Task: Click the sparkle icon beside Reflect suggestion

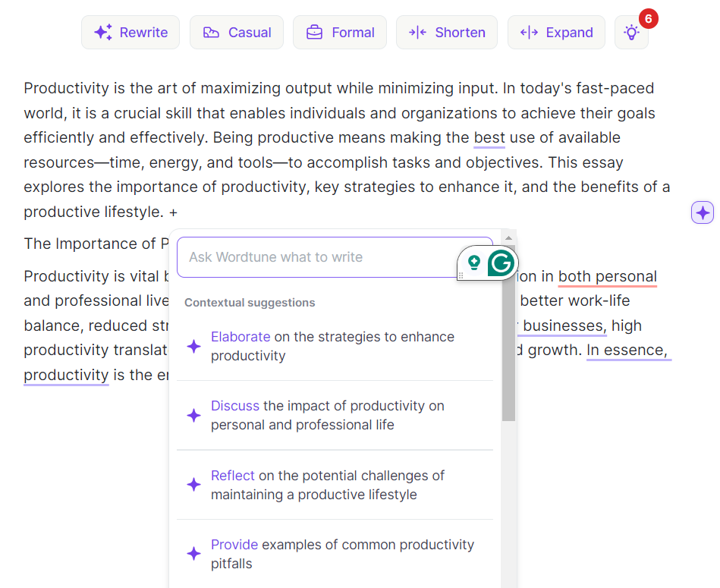Action: (x=194, y=485)
